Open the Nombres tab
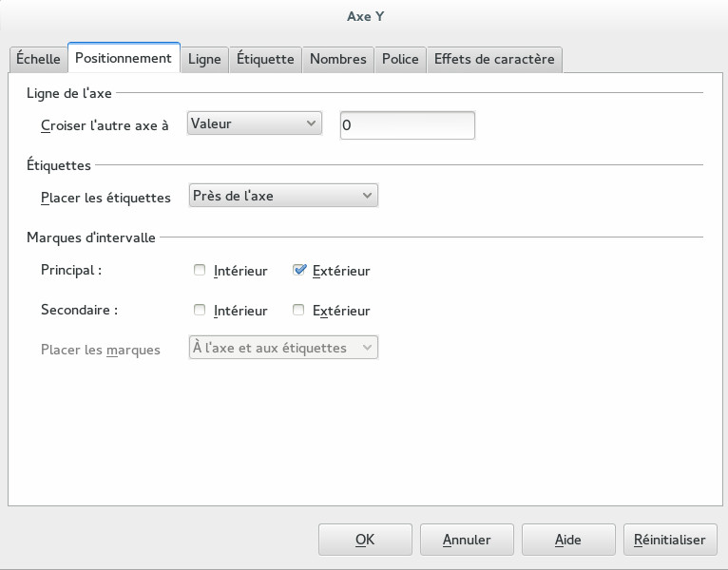Viewport: 728px width, 570px height. (x=337, y=59)
